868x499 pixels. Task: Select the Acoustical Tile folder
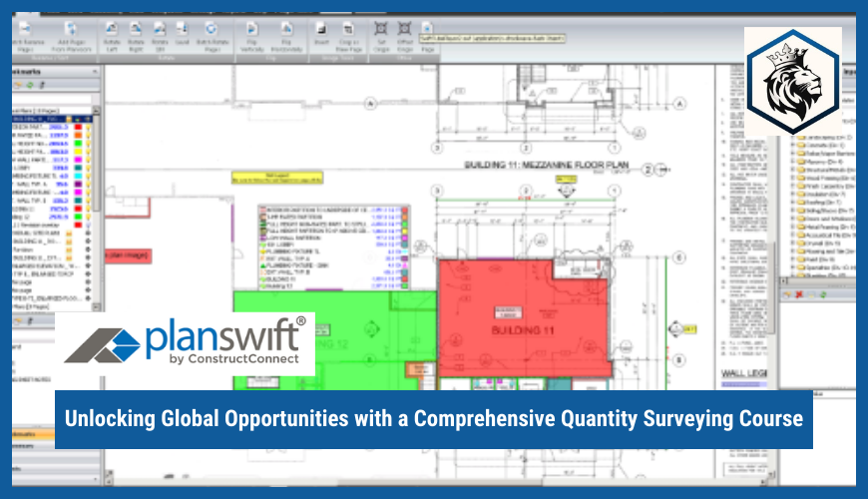point(828,235)
